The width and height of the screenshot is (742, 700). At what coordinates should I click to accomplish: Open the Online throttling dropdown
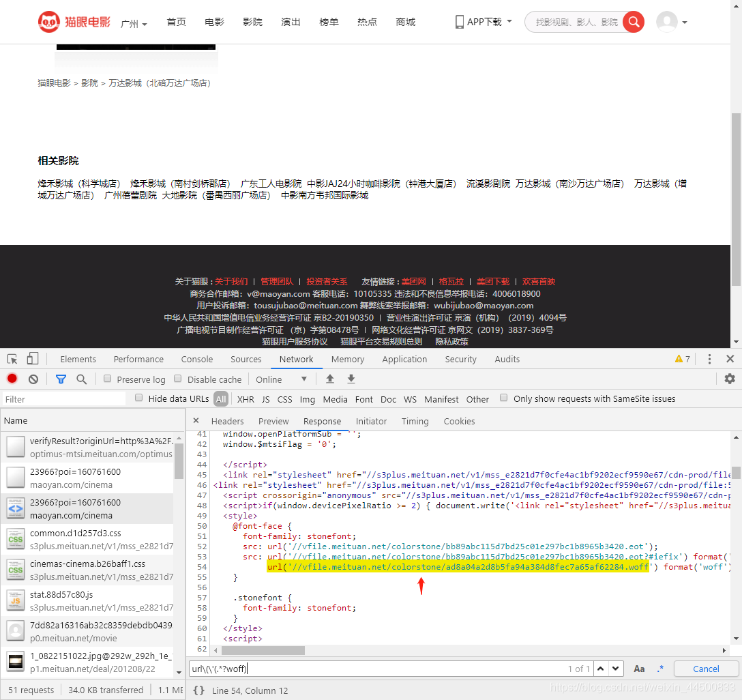(x=281, y=379)
